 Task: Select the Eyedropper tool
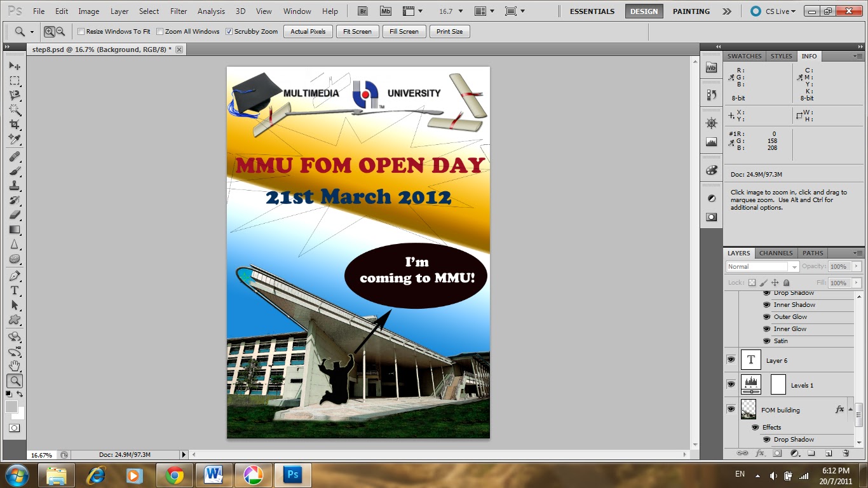[15, 139]
